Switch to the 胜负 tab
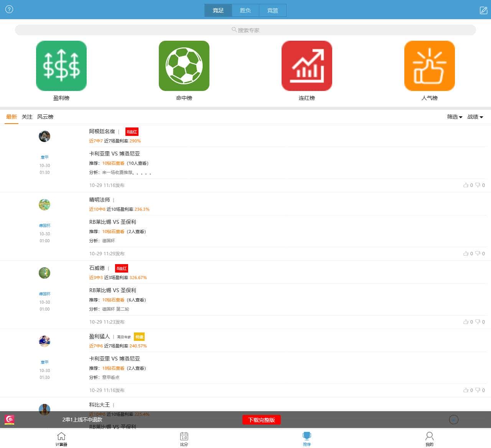The height and width of the screenshot is (448, 491). pos(245,10)
